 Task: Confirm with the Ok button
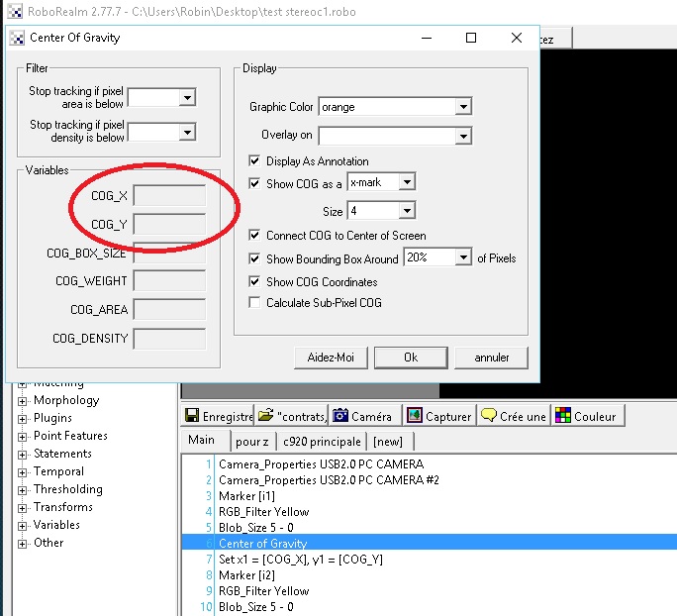click(411, 358)
